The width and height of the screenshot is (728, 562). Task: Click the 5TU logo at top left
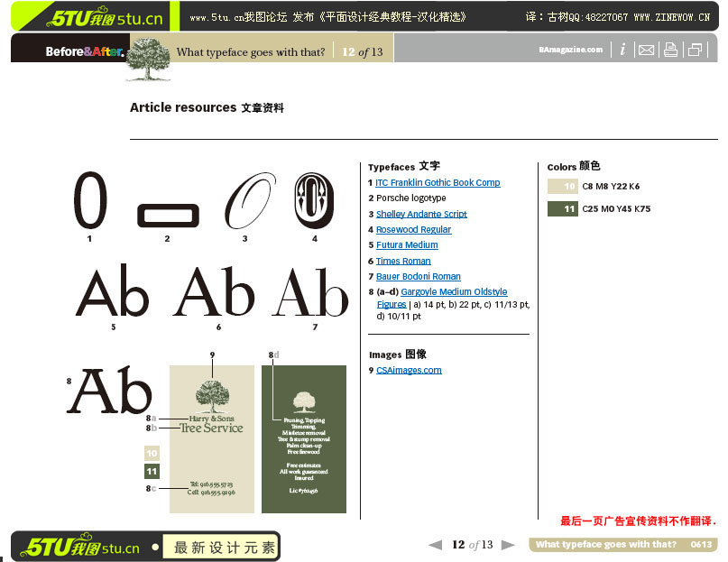click(x=105, y=17)
